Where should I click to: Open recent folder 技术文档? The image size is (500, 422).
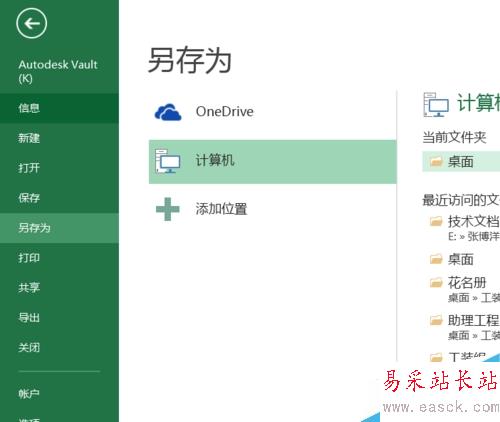[474, 221]
